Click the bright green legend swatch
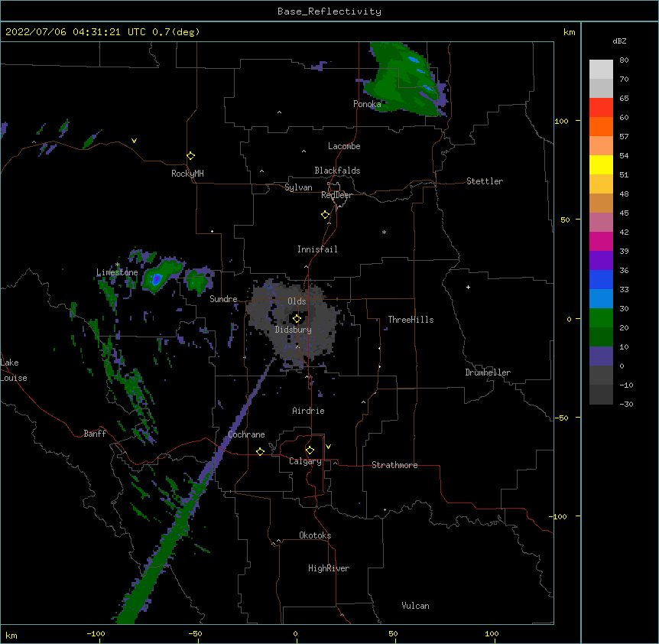This screenshot has height=644, width=659. coord(601,318)
